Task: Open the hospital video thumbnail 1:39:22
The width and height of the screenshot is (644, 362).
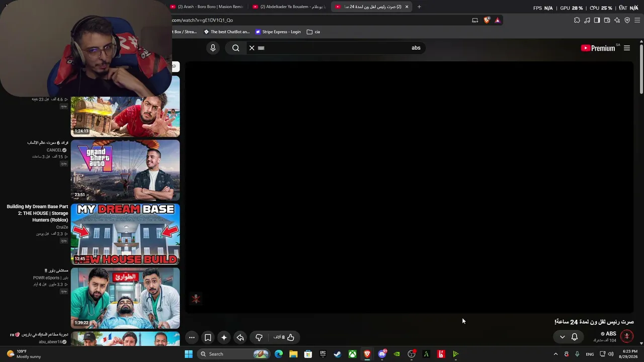Action: [125, 298]
